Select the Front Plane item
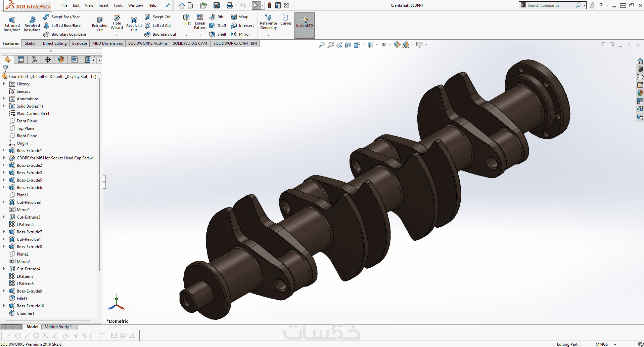This screenshot has width=644, height=347. pyautogui.click(x=23, y=121)
